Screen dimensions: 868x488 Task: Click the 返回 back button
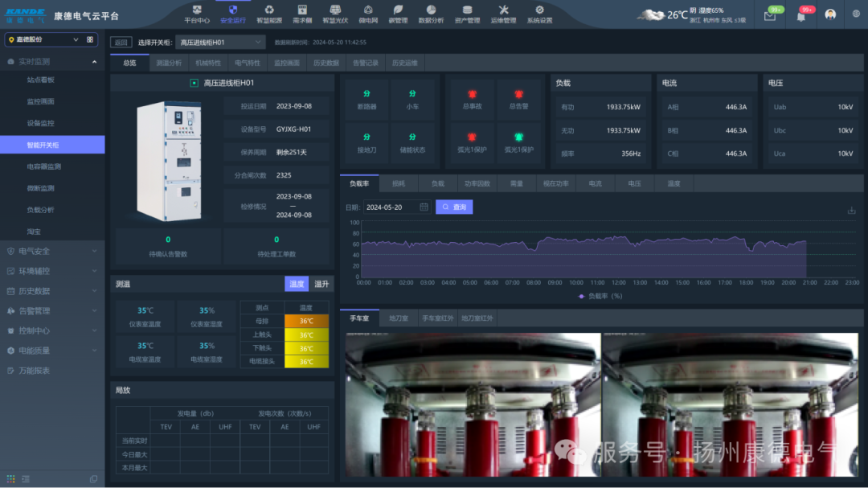pos(121,43)
